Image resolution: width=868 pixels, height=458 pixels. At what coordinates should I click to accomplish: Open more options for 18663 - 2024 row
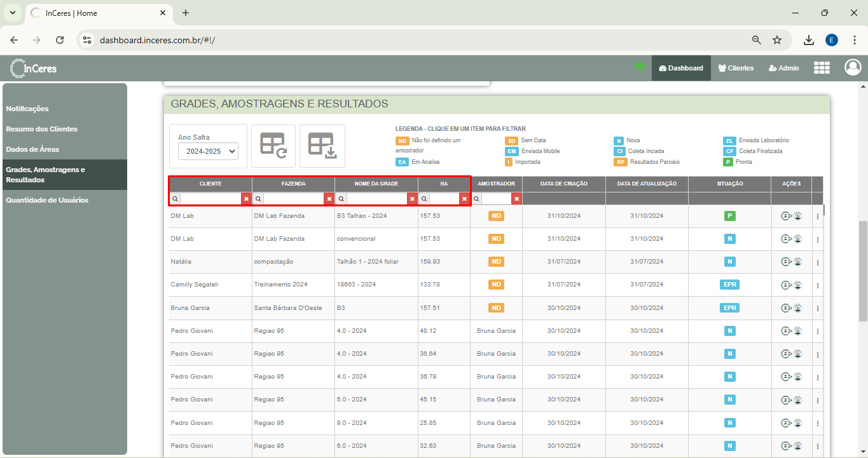point(818,285)
